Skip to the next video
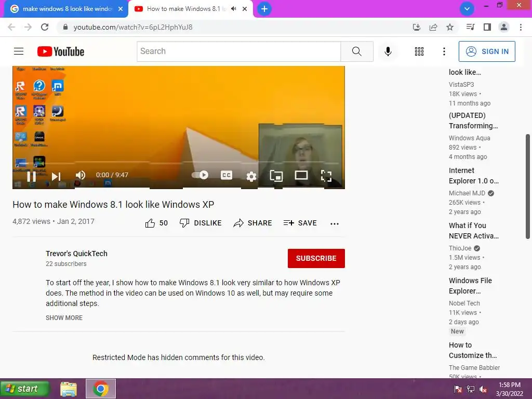Viewport: 532px width, 399px height. (56, 176)
